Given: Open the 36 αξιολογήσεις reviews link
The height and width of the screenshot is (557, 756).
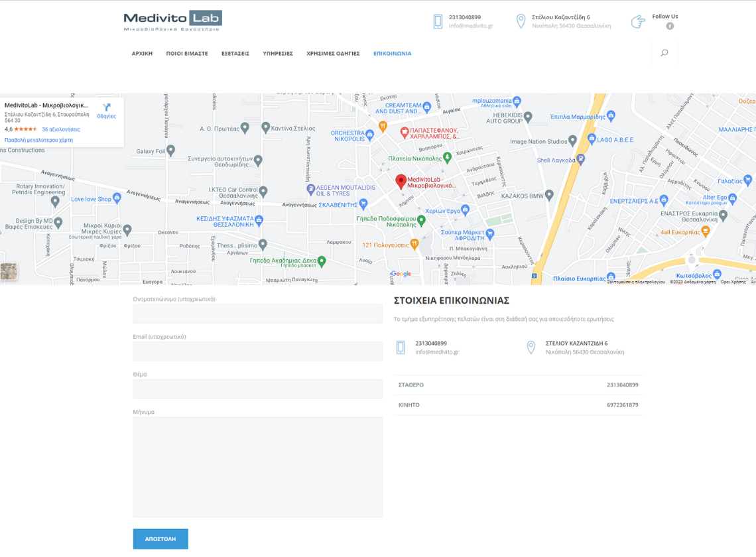Looking at the screenshot, I should click(61, 129).
